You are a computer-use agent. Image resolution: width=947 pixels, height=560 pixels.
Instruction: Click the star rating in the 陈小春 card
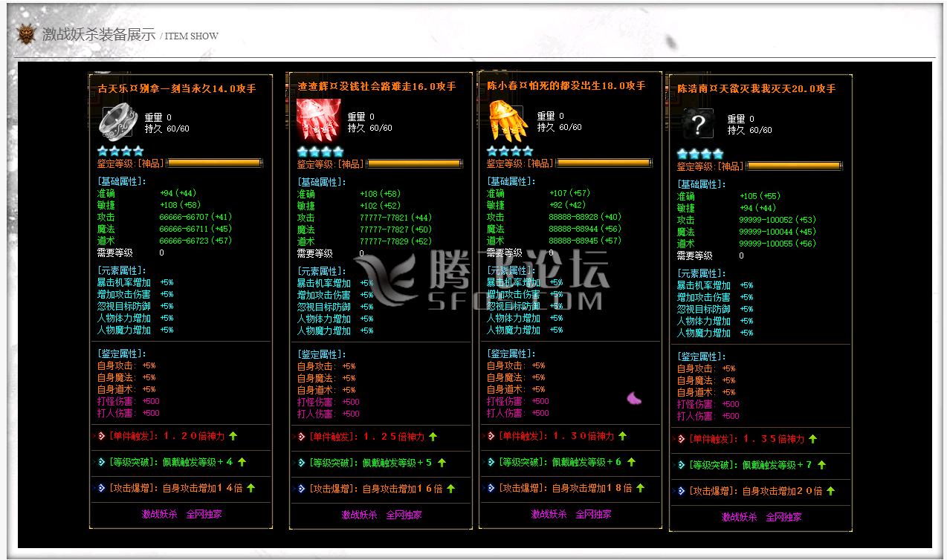(510, 151)
